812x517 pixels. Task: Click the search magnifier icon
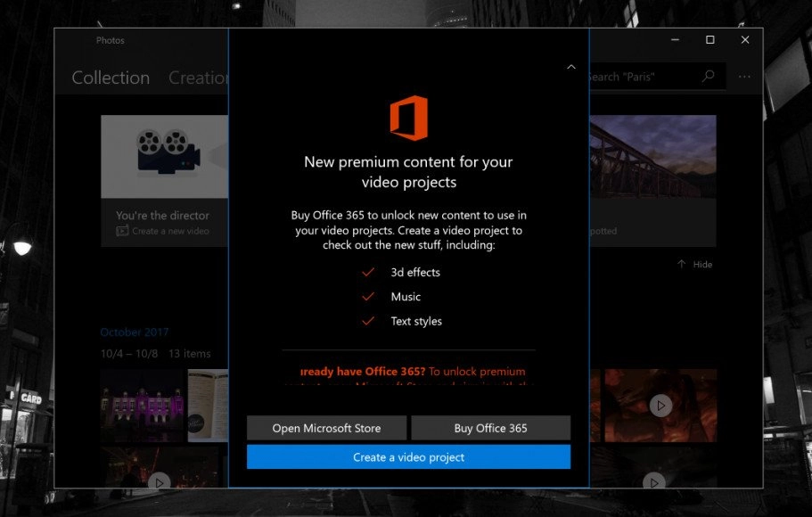coord(708,77)
